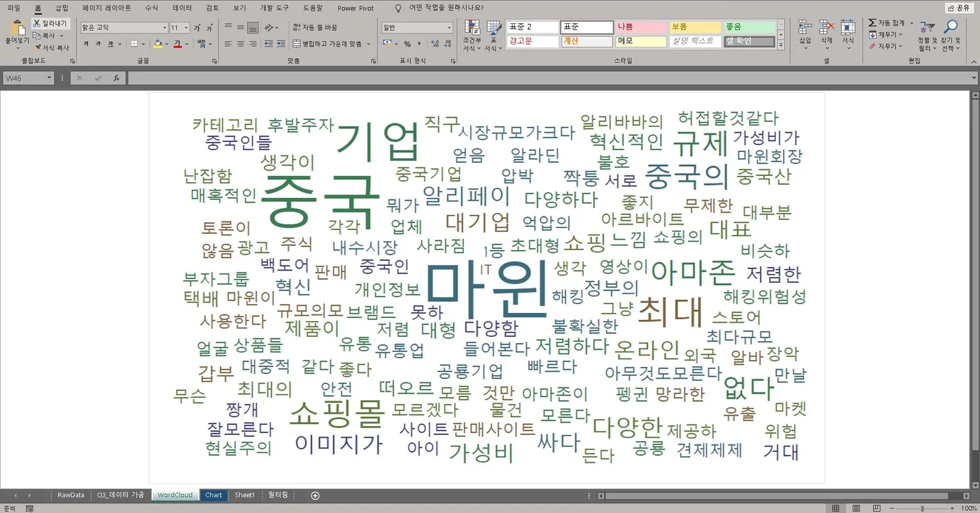Click the Copy (복사) icon
The image size is (980, 513).
tap(37, 36)
